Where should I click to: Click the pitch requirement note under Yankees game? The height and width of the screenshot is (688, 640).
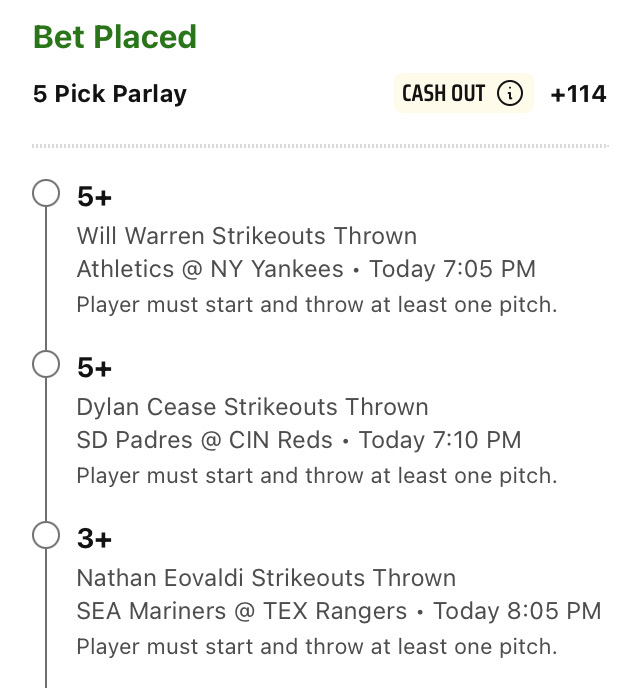coord(317,305)
